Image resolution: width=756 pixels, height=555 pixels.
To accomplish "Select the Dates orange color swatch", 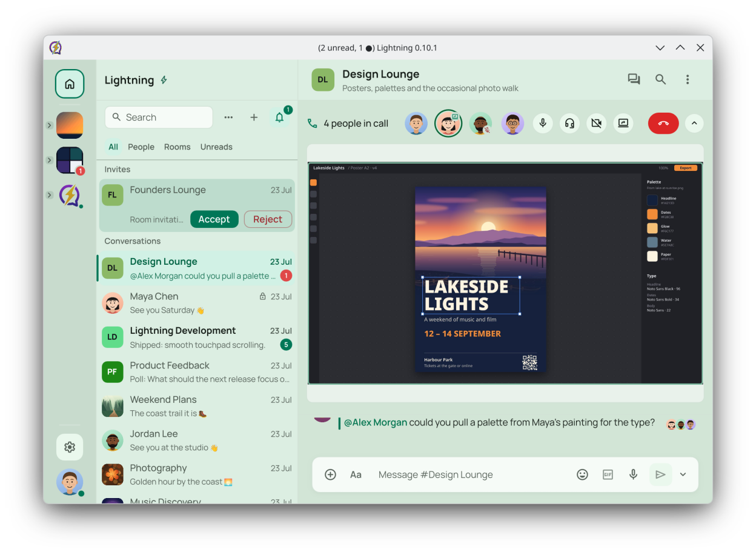I will [x=652, y=214].
